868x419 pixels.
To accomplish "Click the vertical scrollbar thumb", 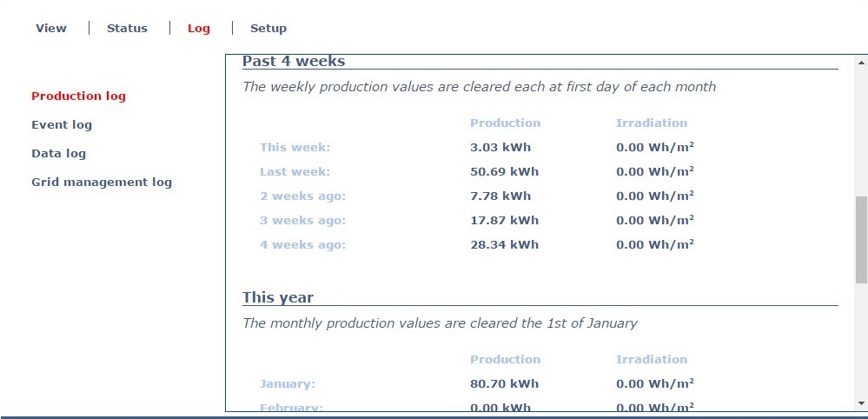I will (x=861, y=240).
